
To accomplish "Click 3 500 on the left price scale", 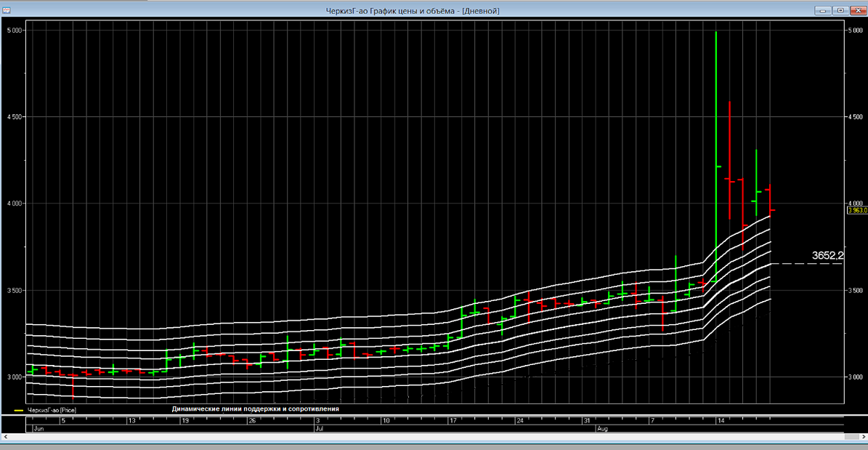I will [14, 290].
